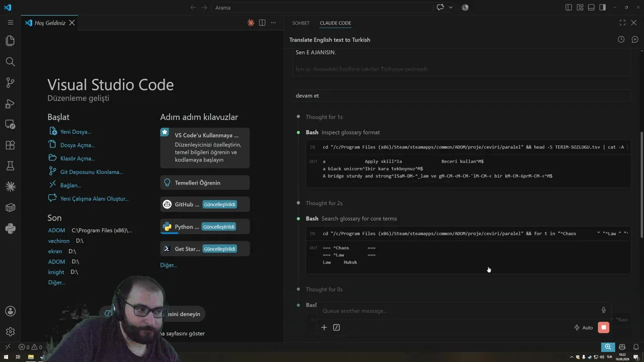Close the secondary side bar panel
Viewport: 644px width, 362px height.
coord(634,23)
